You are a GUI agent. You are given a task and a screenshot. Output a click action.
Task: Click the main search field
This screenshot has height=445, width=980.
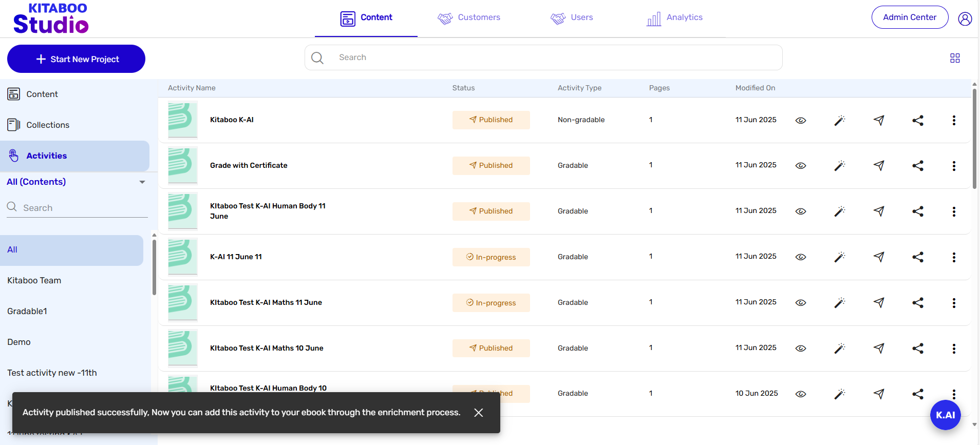pyautogui.click(x=543, y=57)
